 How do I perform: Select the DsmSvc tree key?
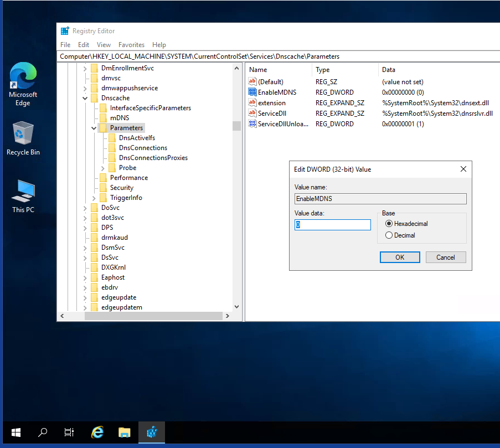[x=112, y=248]
